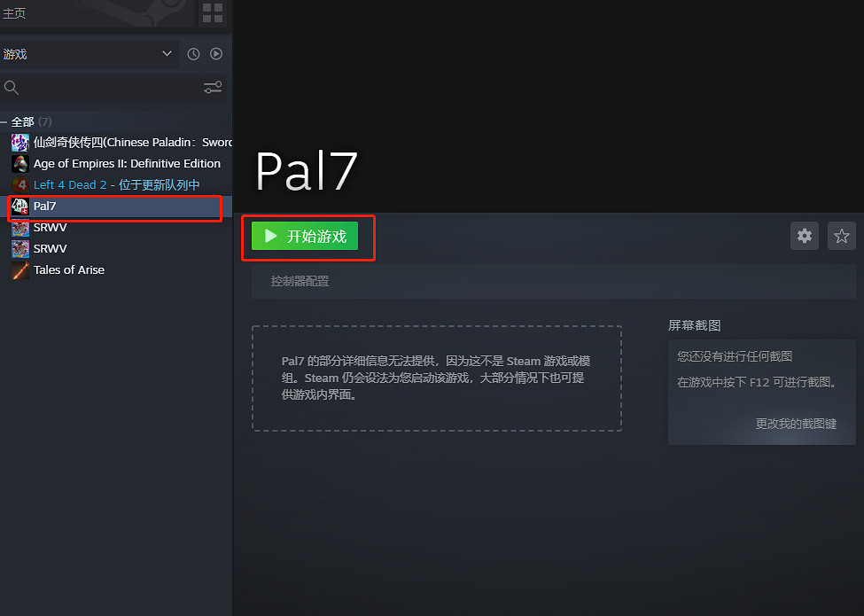Favorite Pal7 with the star toggle
864x616 pixels.
coord(841,236)
